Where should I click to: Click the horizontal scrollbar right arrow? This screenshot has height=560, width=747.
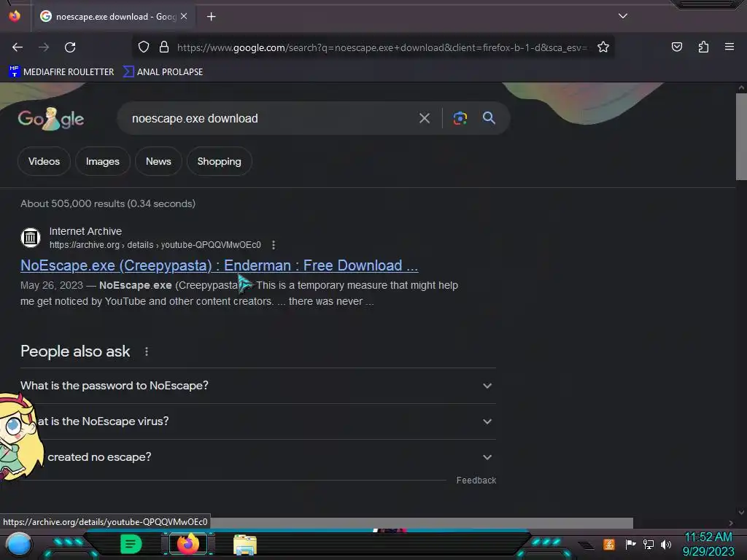point(731,523)
